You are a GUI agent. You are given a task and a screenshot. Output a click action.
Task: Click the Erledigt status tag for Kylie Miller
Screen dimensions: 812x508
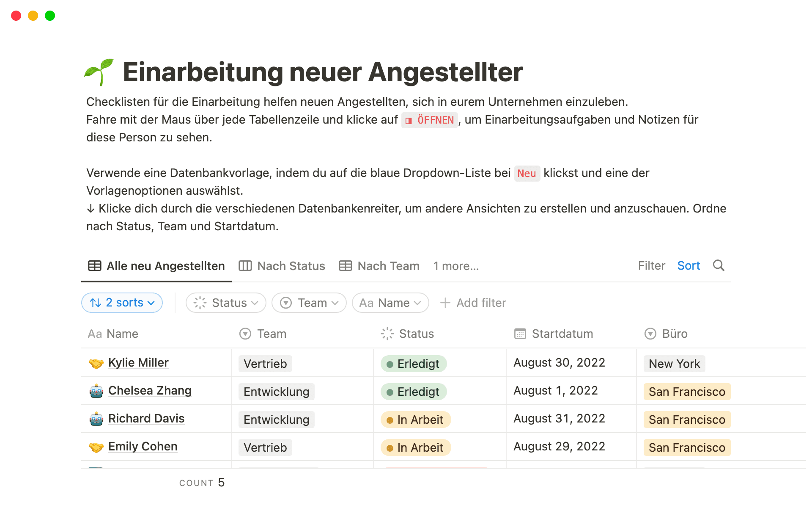pyautogui.click(x=413, y=363)
